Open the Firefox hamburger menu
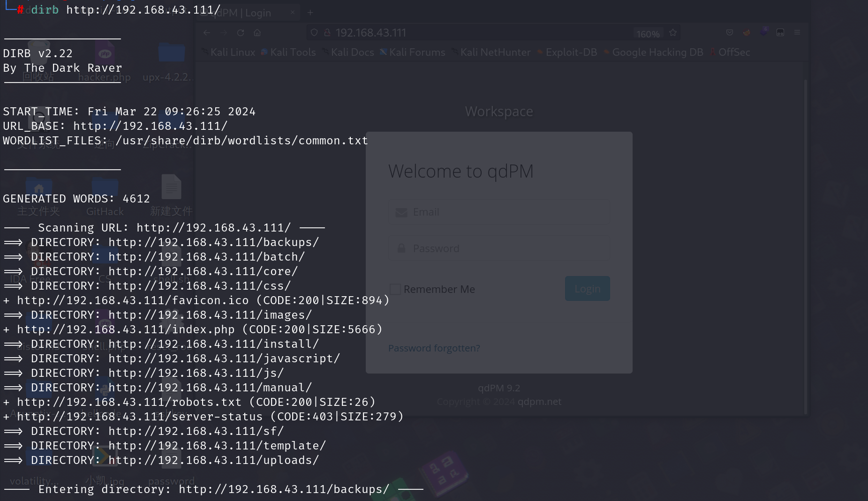Viewport: 868px width, 501px height. (x=797, y=33)
